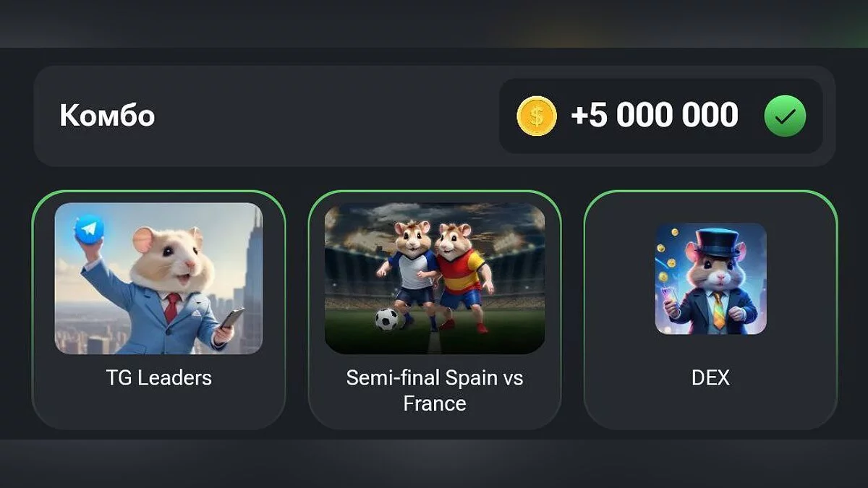Click the skyscraper in the TG Leaders image

coord(251,275)
